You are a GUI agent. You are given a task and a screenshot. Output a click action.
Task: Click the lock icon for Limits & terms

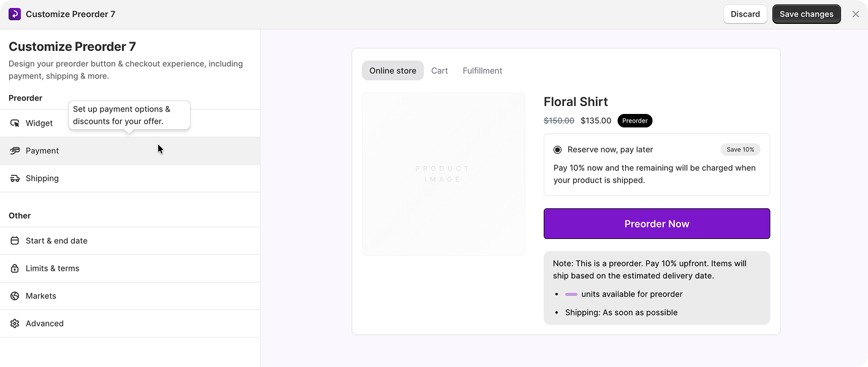(15, 268)
